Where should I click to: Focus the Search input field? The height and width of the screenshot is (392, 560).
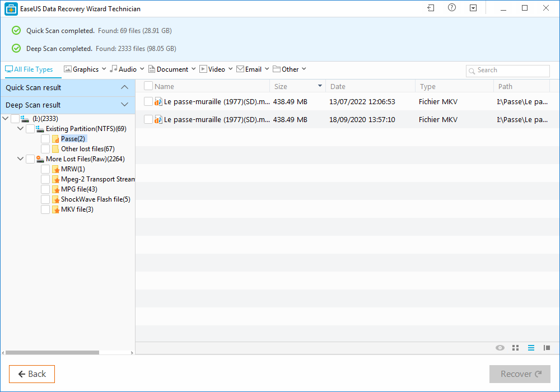click(x=507, y=71)
